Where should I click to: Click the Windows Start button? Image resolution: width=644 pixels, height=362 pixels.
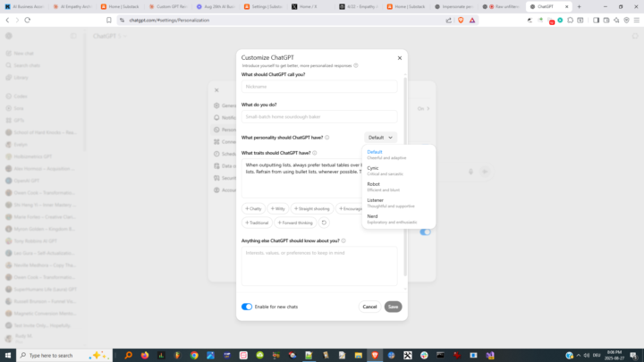[x=8, y=356]
